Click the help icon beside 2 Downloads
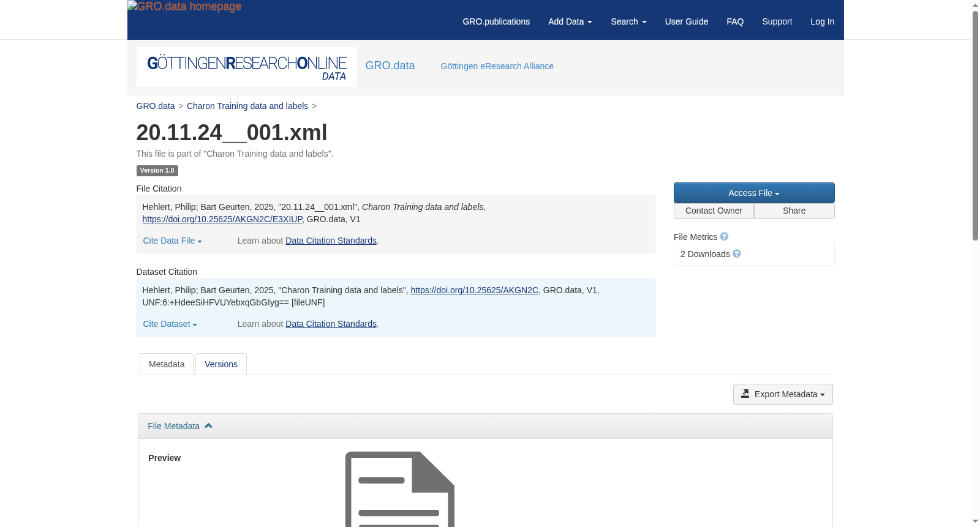 pyautogui.click(x=737, y=254)
